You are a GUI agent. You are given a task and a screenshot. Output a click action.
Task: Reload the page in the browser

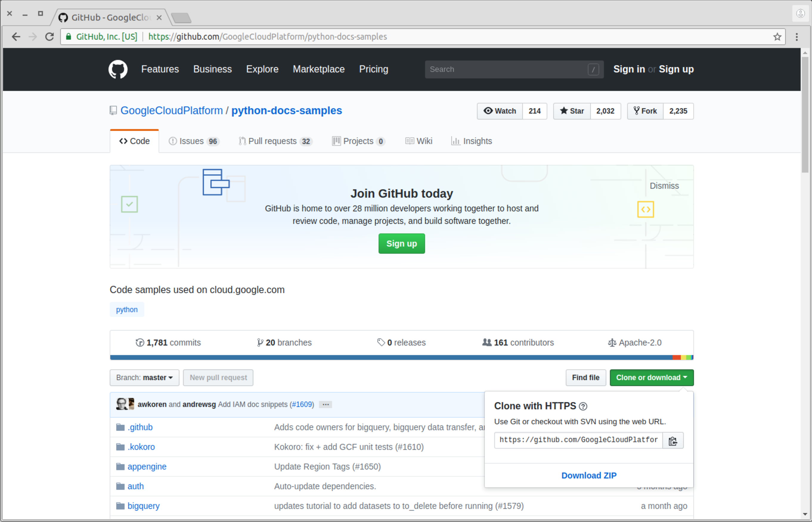pos(49,37)
